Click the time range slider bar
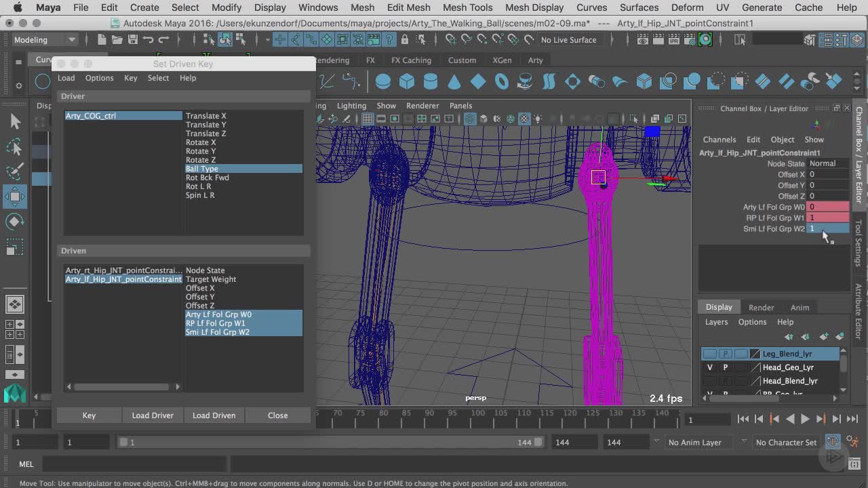 331,442
